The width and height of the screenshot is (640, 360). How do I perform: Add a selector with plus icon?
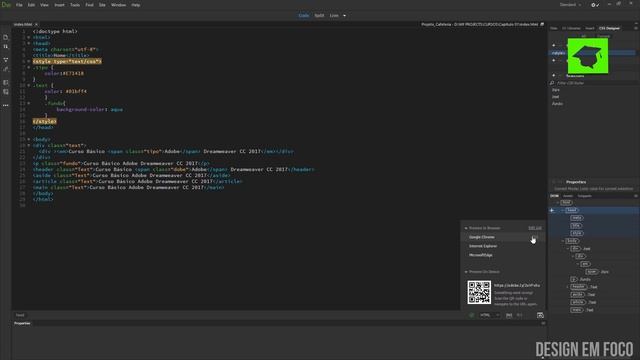(553, 76)
